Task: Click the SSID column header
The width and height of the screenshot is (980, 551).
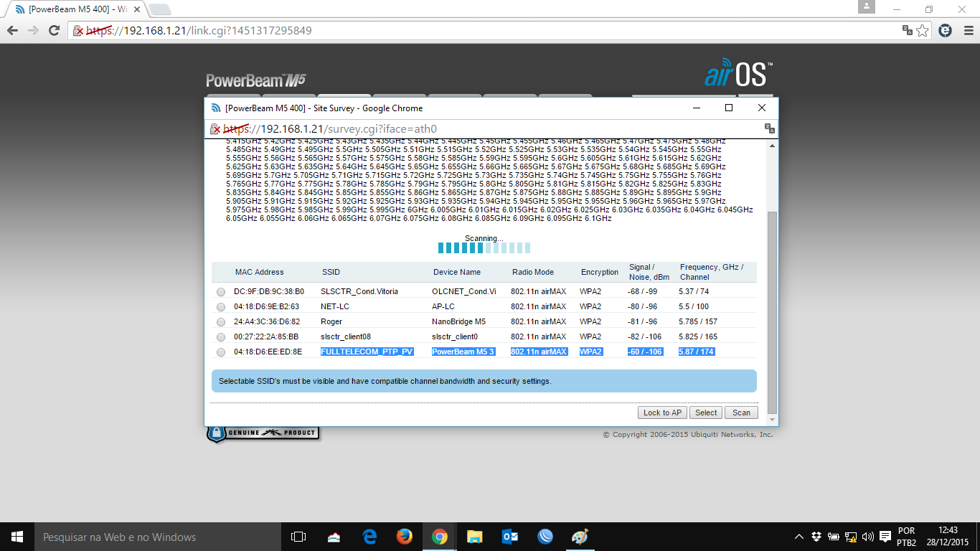Action: (x=331, y=272)
